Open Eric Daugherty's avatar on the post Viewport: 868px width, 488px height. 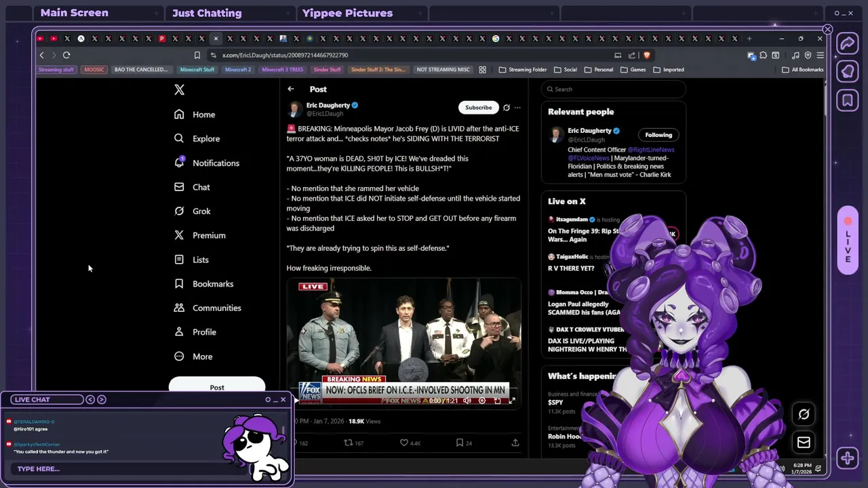294,110
